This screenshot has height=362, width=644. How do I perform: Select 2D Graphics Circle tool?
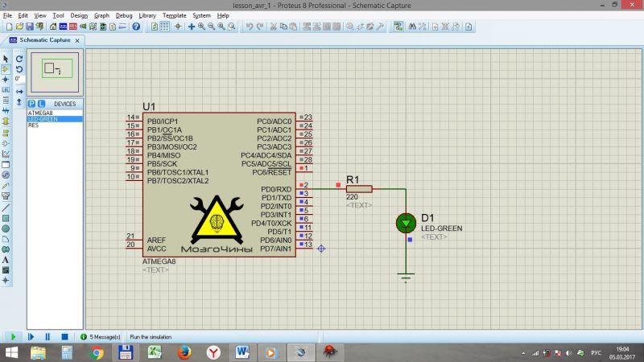pos(6,228)
